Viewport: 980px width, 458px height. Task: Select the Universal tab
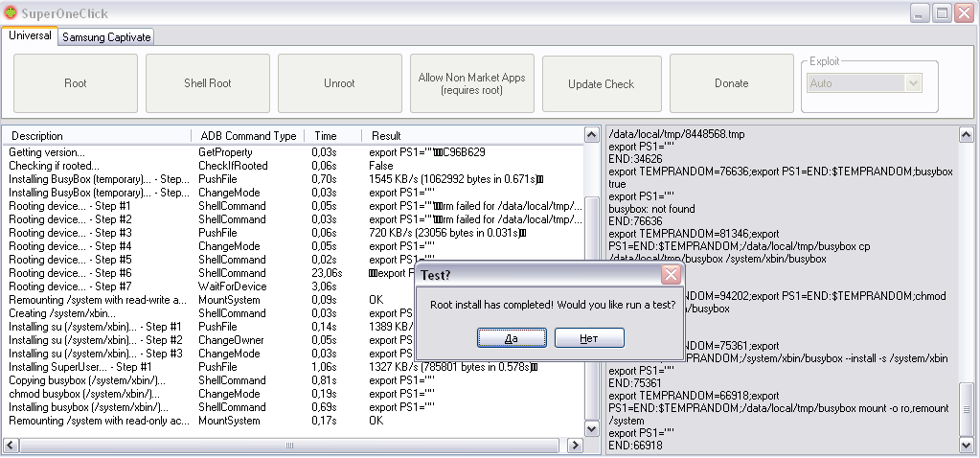point(30,36)
